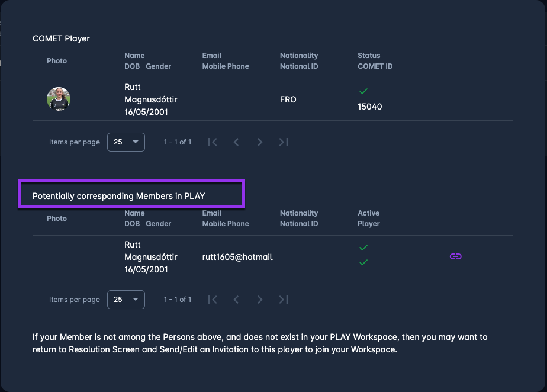547x392 pixels.
Task: Go to previous page in COMET Player table
Action: 236,142
